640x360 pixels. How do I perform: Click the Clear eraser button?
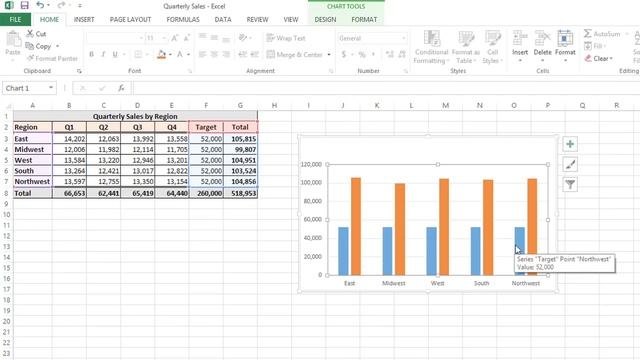[599, 58]
